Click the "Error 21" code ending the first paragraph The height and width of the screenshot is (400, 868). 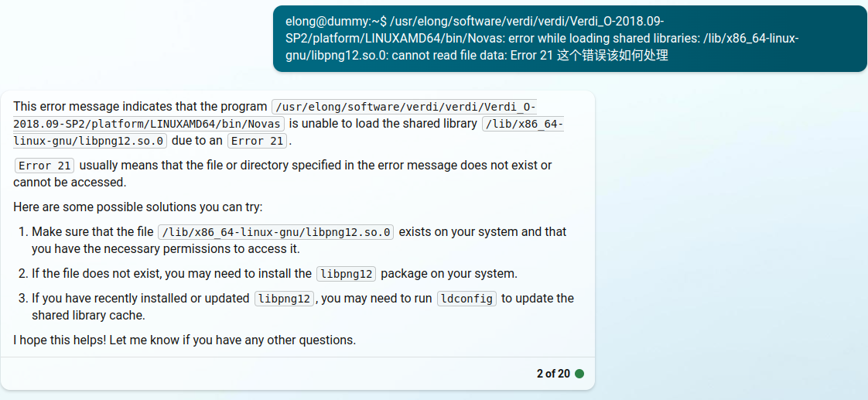257,141
